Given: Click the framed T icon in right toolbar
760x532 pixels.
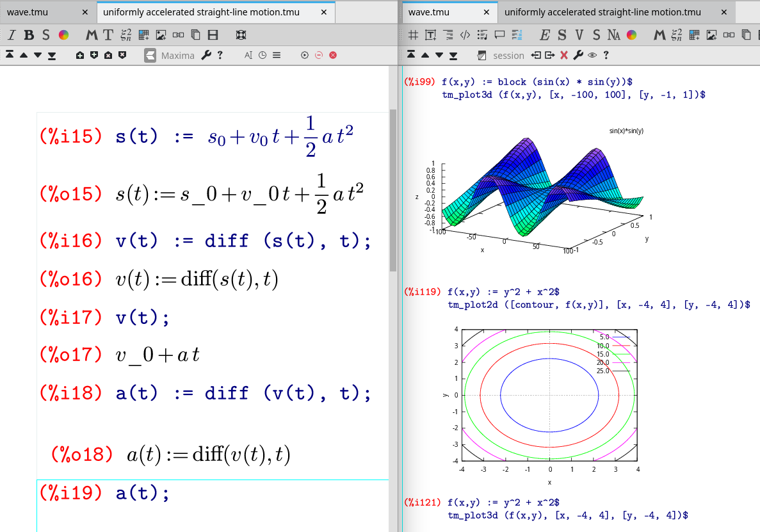Looking at the screenshot, I should 430,35.
